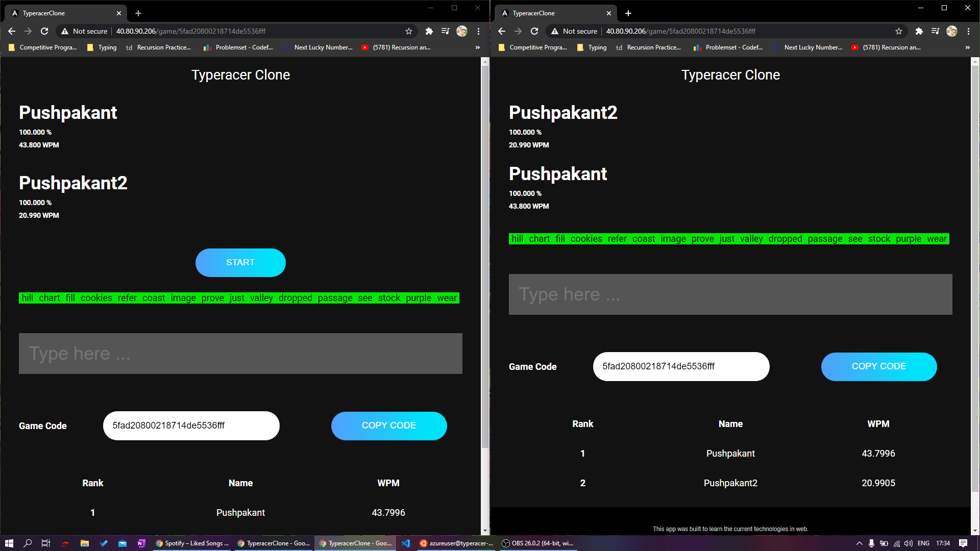Click the bookmark star icon
The height and width of the screenshot is (551, 980).
pyautogui.click(x=408, y=31)
